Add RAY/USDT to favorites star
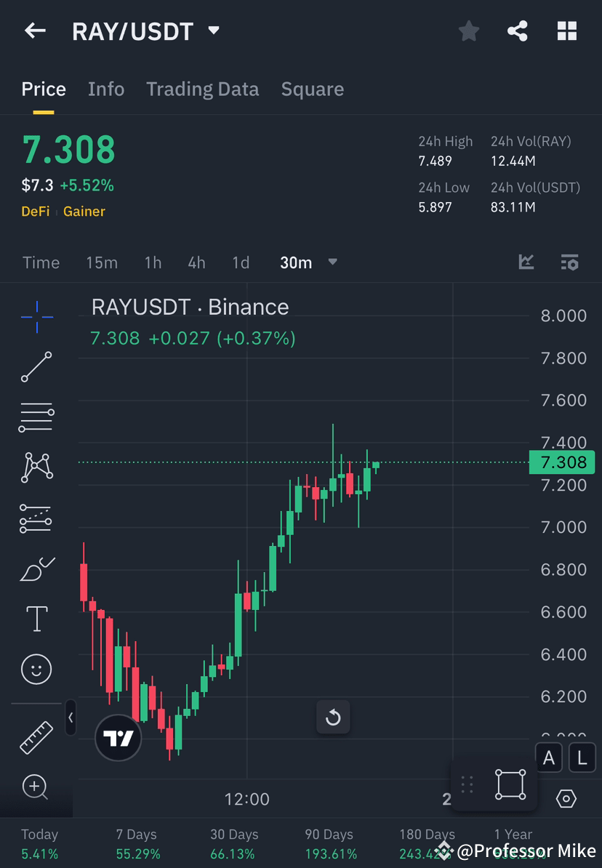This screenshot has width=602, height=868. (x=468, y=31)
